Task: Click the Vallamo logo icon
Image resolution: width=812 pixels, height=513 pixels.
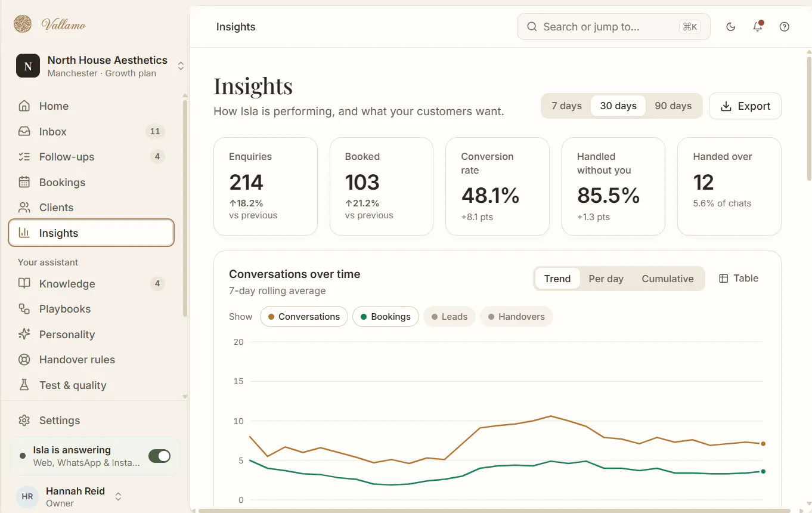Action: point(23,24)
